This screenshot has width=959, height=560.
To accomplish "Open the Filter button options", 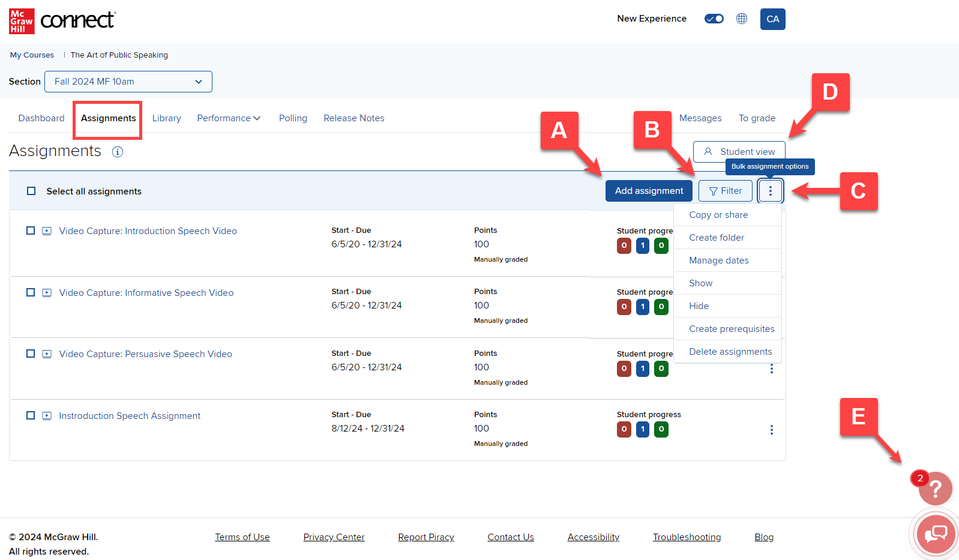I will [725, 191].
